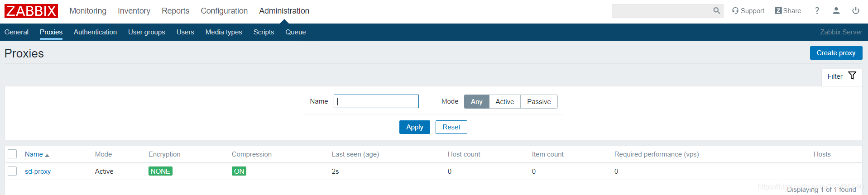Focus the proxy Name filter field
Image resolution: width=868 pixels, height=195 pixels.
[376, 101]
